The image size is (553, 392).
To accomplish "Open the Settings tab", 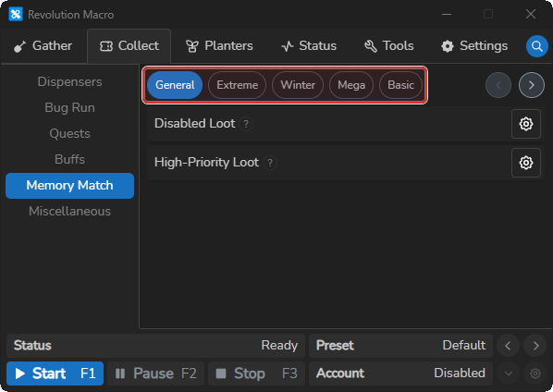I will click(x=474, y=46).
